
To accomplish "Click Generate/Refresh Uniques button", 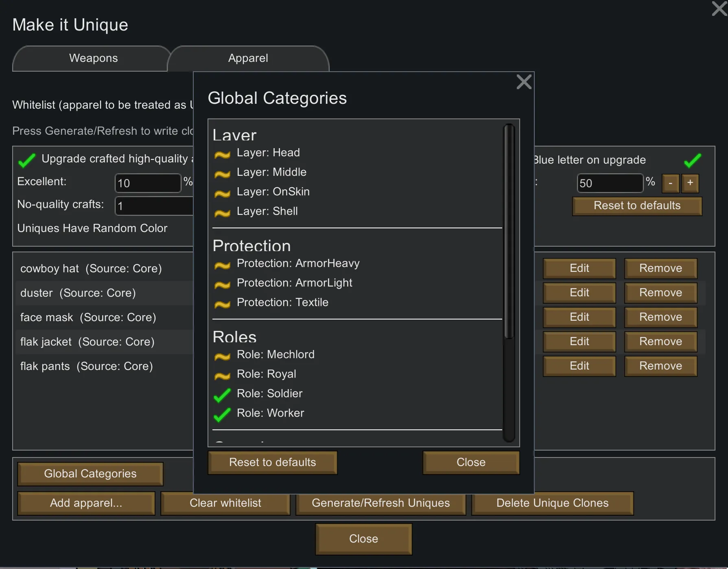I will [380, 503].
